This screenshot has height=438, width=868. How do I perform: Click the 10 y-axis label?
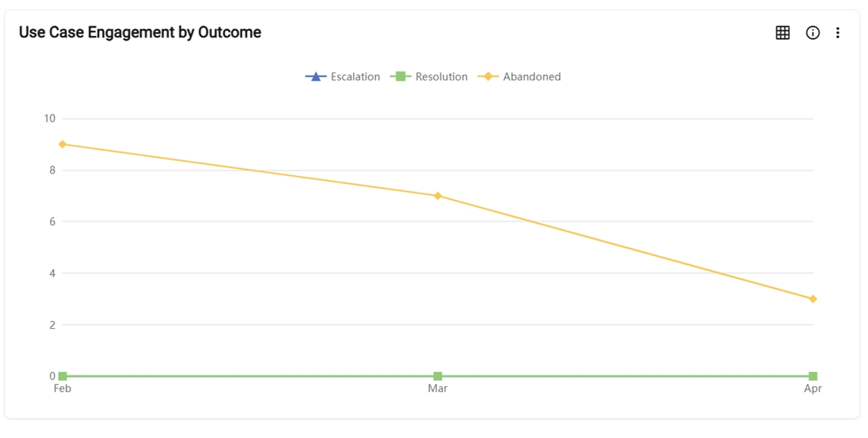coord(49,119)
